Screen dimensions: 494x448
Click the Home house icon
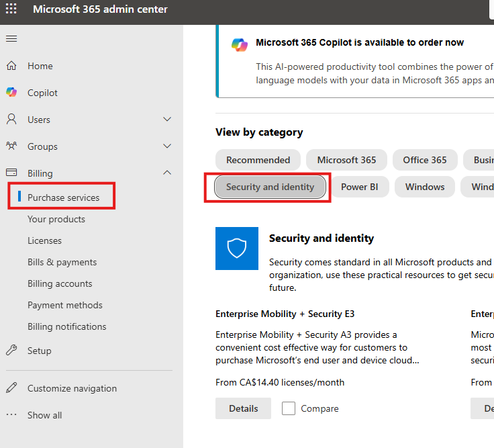11,66
